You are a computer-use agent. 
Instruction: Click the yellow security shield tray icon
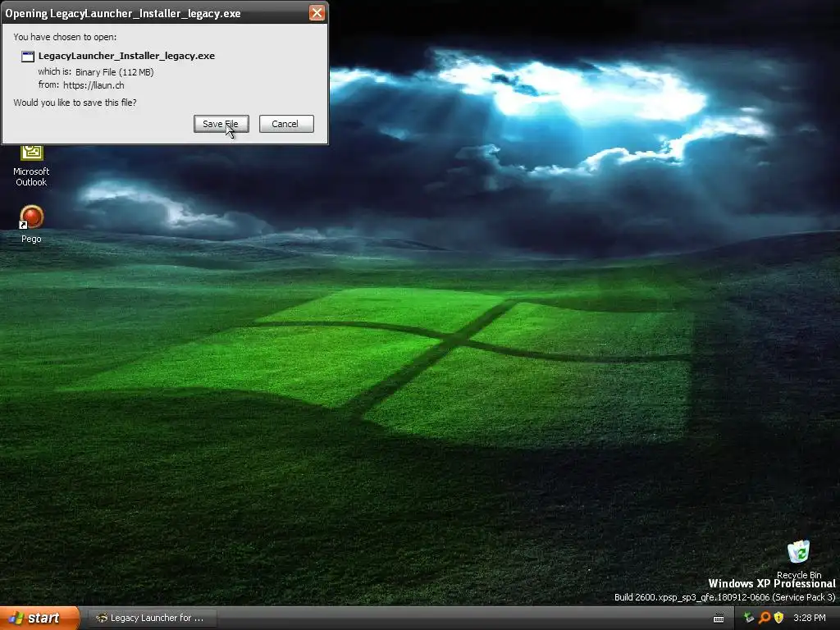pyautogui.click(x=778, y=618)
